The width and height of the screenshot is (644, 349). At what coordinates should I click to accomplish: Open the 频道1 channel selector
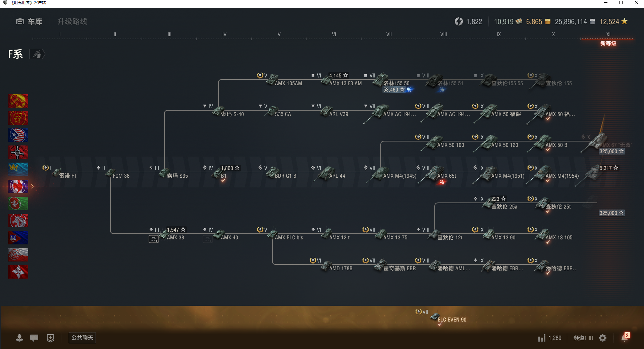[583, 338]
